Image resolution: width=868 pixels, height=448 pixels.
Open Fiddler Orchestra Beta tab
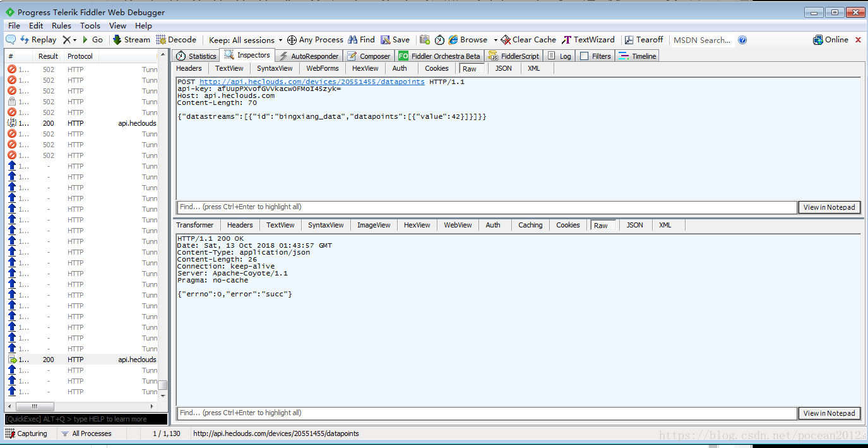pos(439,56)
